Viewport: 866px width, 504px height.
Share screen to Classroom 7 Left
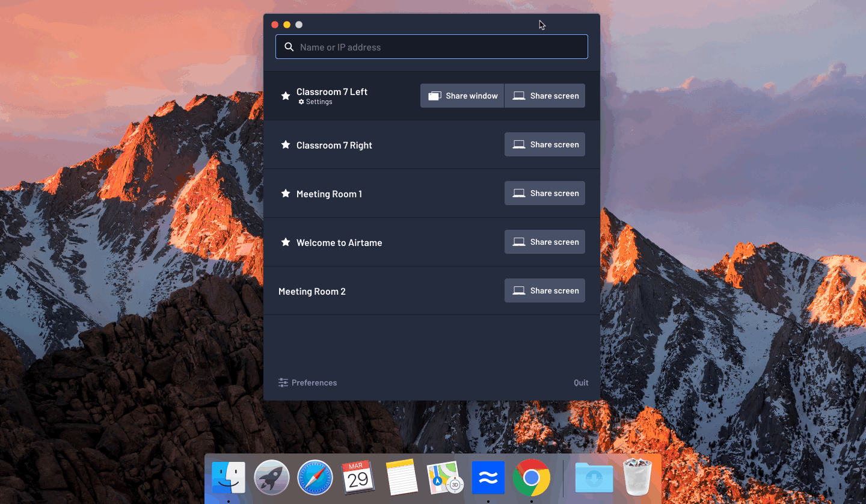(545, 96)
